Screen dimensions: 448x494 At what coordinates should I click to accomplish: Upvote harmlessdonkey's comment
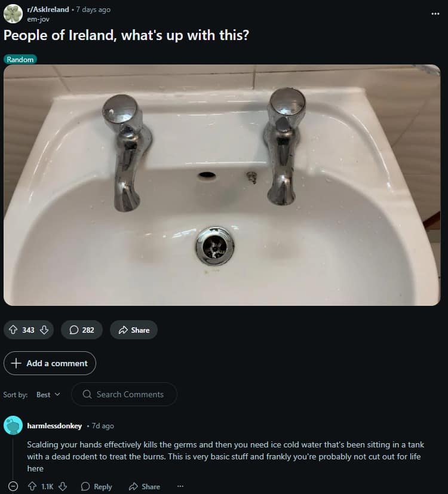click(32, 486)
